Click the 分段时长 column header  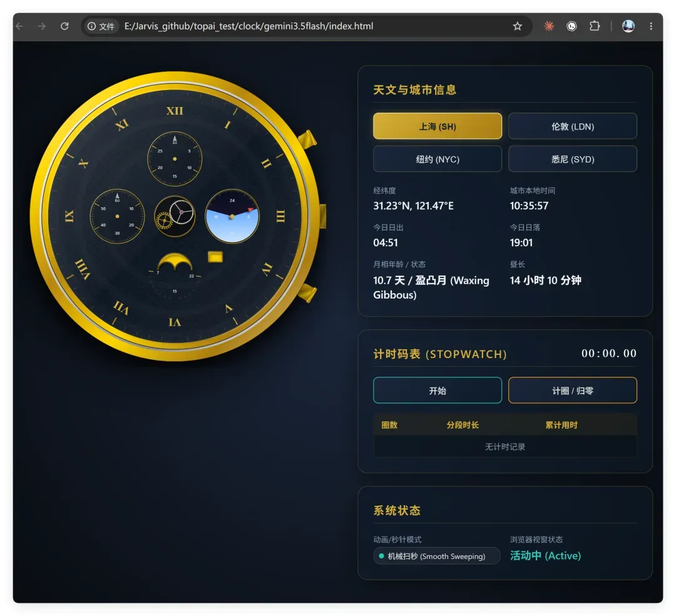click(x=463, y=424)
